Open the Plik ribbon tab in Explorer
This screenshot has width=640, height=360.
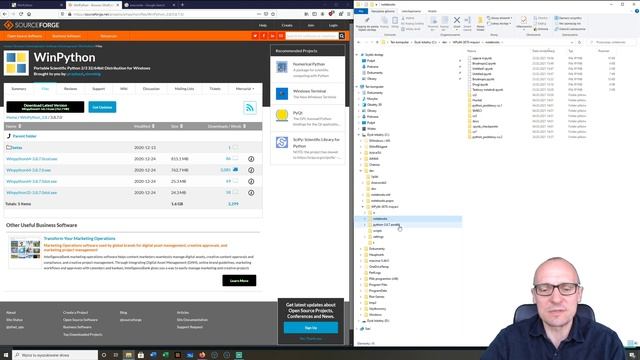click(361, 11)
